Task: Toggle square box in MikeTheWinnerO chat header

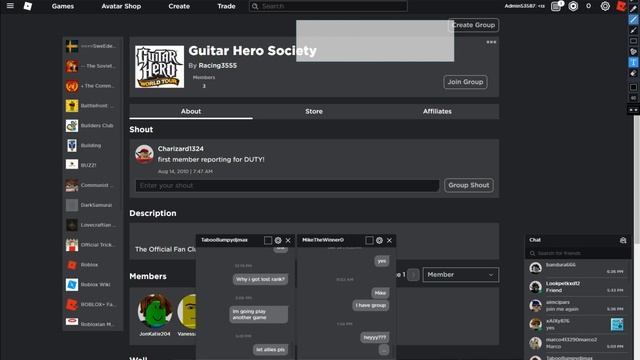Action: (x=369, y=240)
